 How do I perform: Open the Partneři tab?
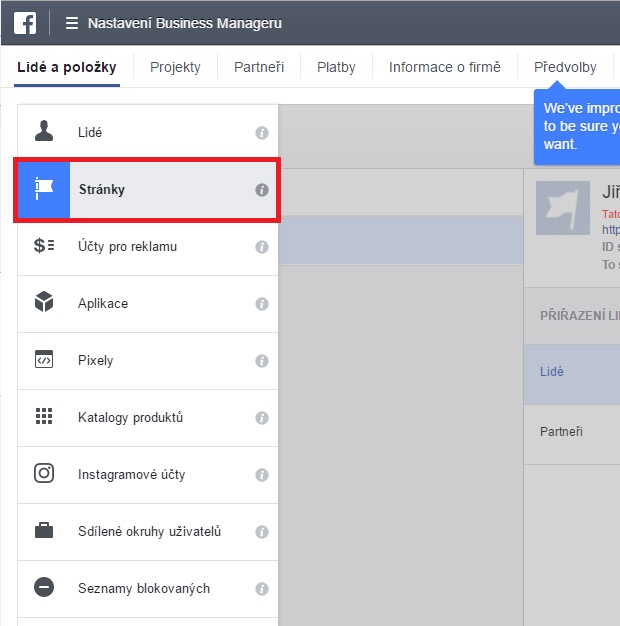click(x=259, y=67)
